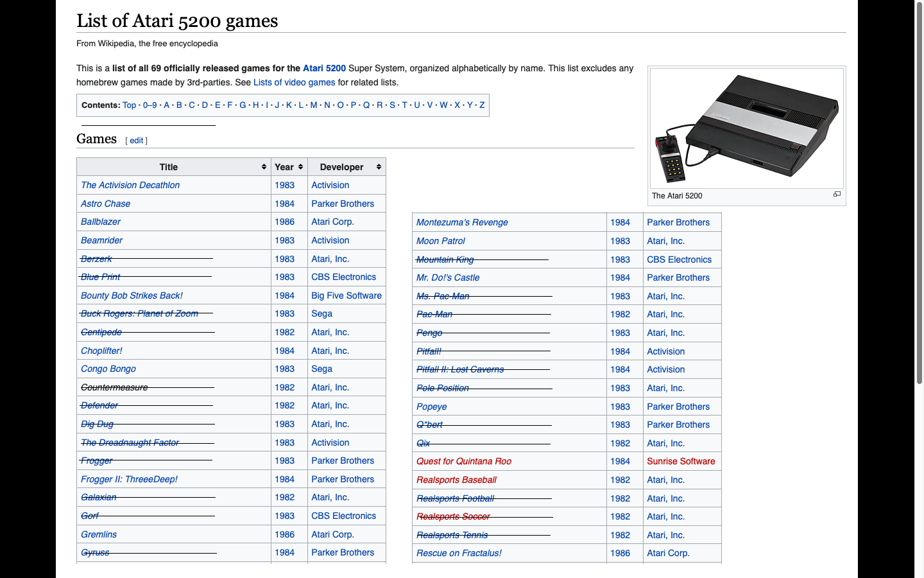924x578 pixels.
Task: Open Mr. Do!'s Castle link
Action: pyautogui.click(x=448, y=277)
